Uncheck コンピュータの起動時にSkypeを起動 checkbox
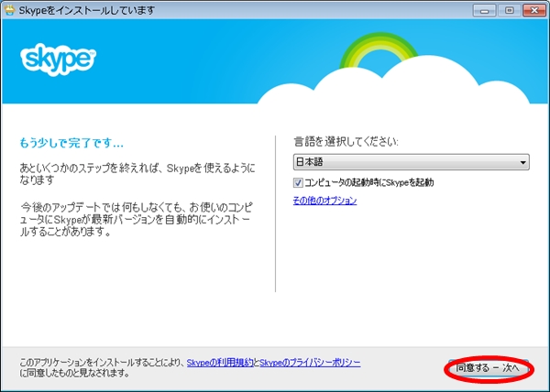 (298, 182)
